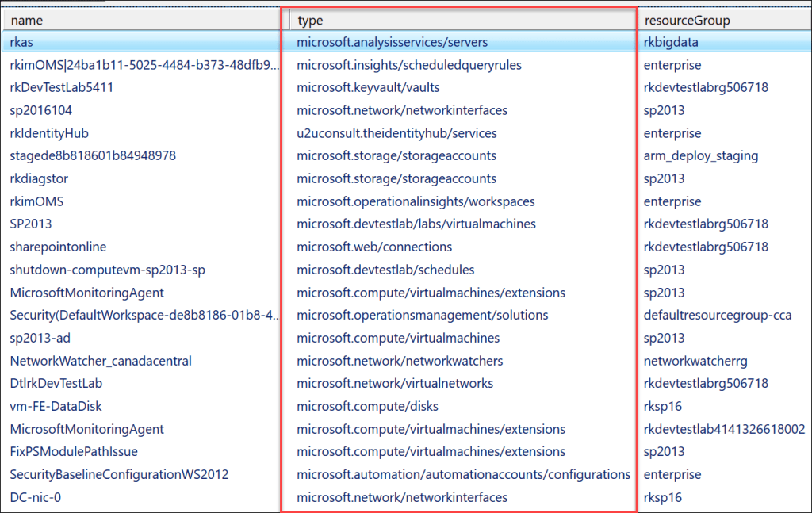Click the DtlrkDevTestLab name cell
Image resolution: width=812 pixels, height=513 pixels.
click(x=56, y=383)
